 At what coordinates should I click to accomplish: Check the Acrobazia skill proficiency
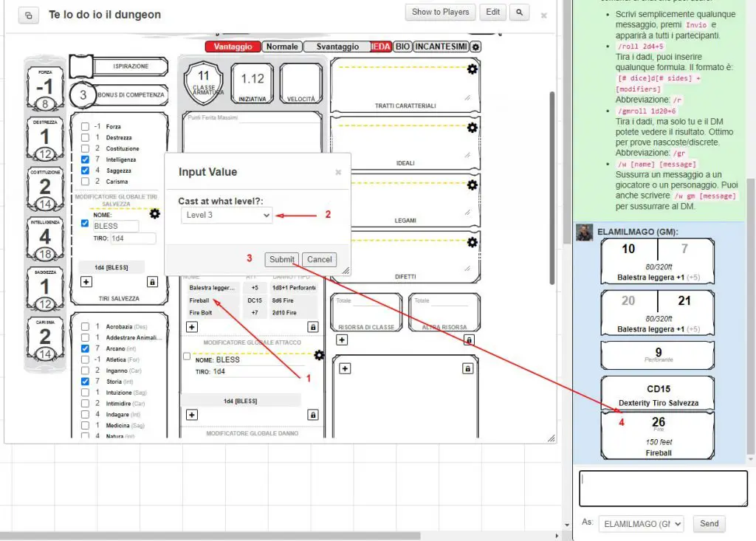(x=86, y=326)
